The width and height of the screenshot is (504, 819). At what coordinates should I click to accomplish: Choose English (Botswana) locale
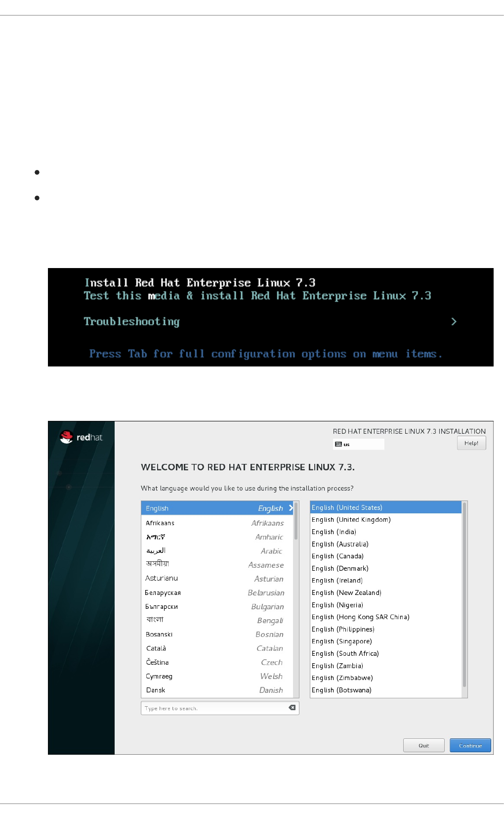(x=386, y=690)
